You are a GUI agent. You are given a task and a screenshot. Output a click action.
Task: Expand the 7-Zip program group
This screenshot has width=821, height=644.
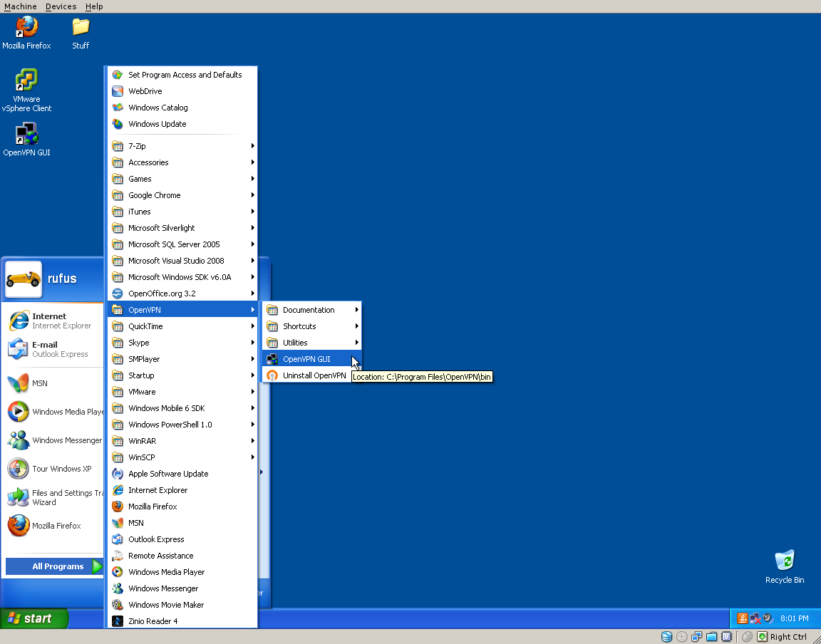coord(182,146)
